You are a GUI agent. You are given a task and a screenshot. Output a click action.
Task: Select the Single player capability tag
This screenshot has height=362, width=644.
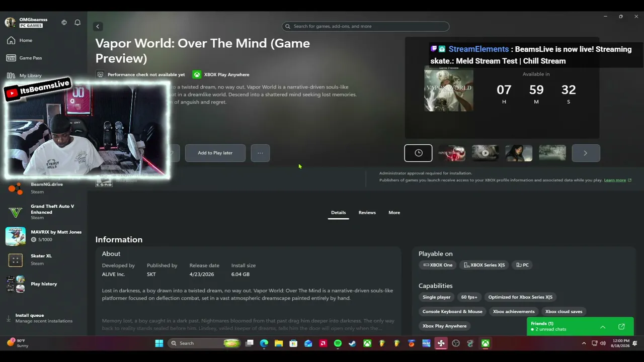pyautogui.click(x=437, y=297)
